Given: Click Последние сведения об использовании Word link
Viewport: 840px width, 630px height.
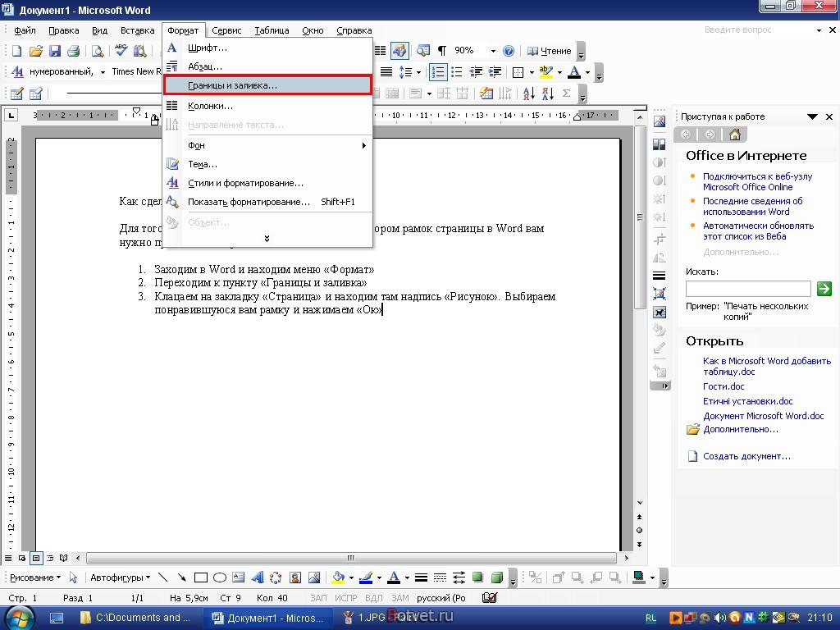Looking at the screenshot, I should 753,206.
